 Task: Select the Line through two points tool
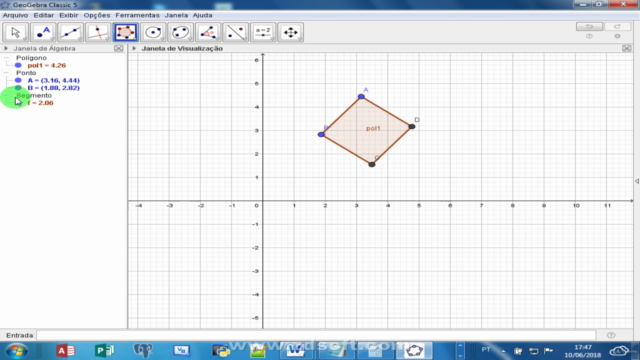70,32
